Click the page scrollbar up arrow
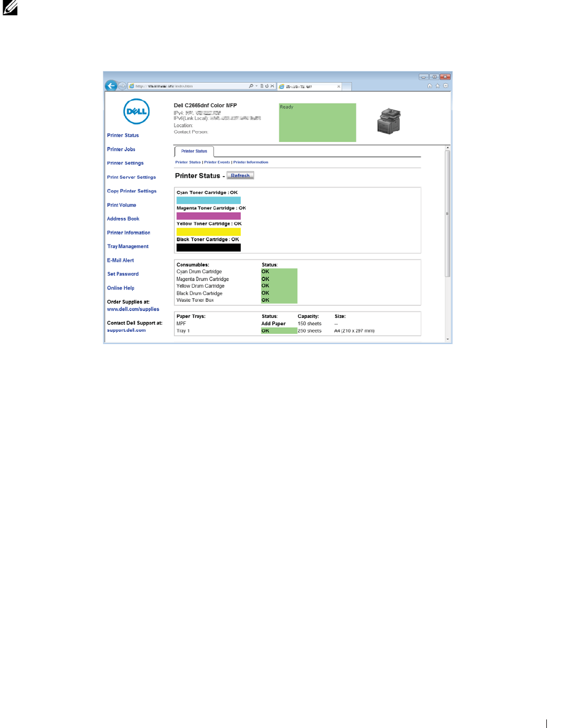Viewport: 572px width, 728px height. click(448, 148)
